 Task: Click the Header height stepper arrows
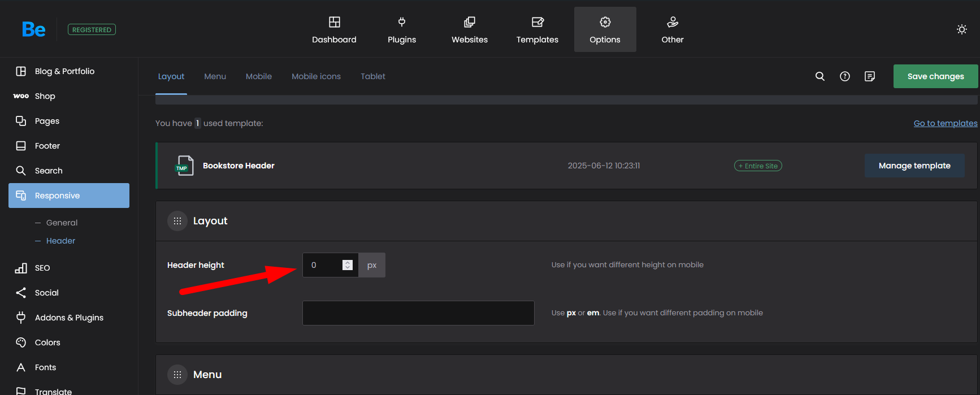tap(348, 265)
